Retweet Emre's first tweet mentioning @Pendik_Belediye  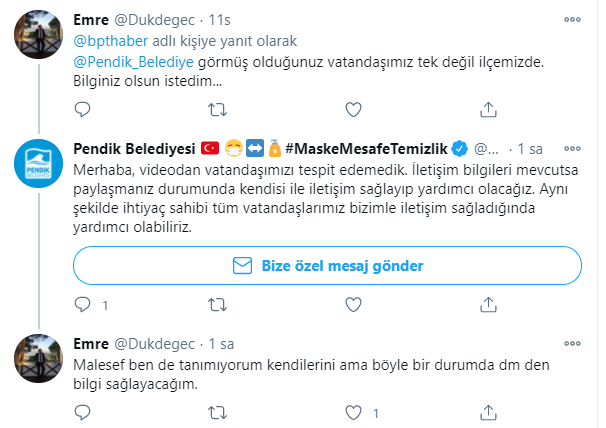(x=218, y=107)
